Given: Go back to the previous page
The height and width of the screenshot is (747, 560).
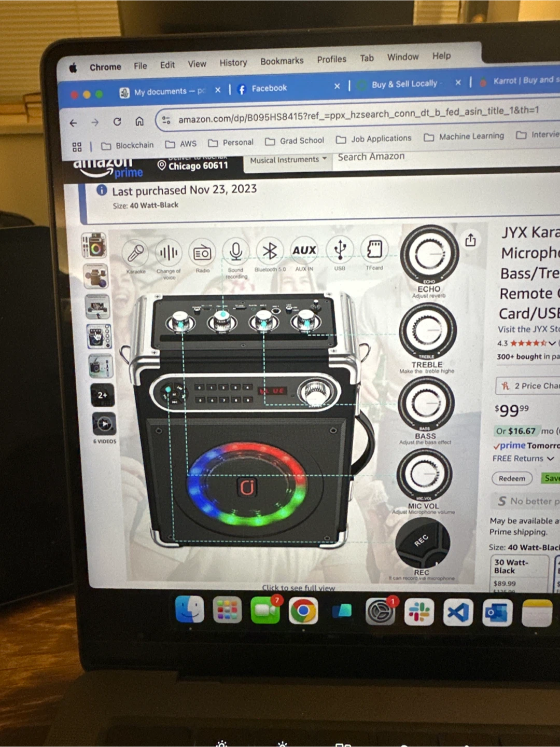Looking at the screenshot, I should click(73, 123).
